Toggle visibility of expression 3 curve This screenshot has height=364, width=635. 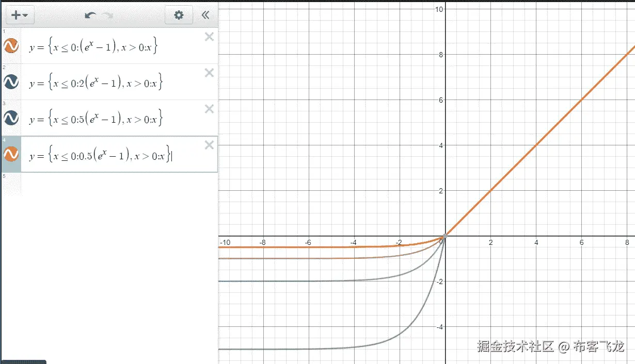[11, 118]
